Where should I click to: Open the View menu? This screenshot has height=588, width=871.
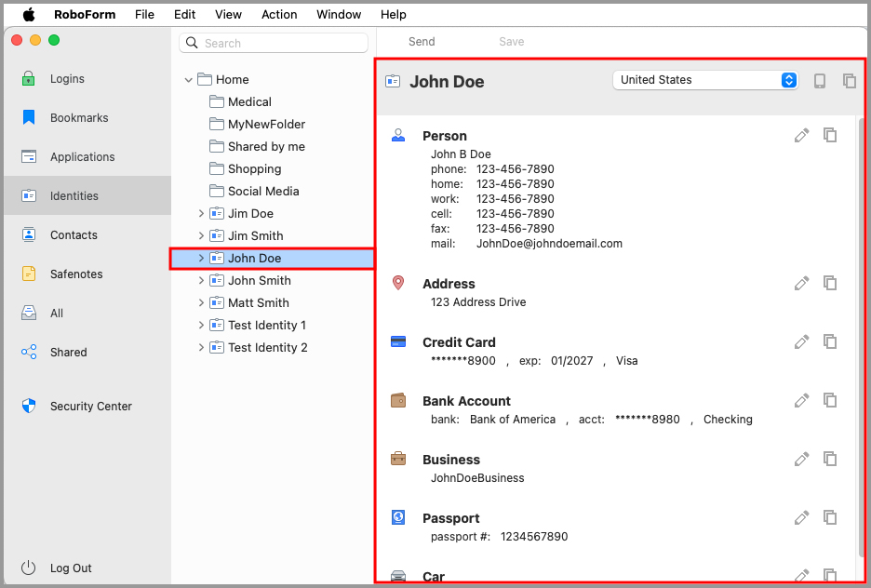(228, 15)
